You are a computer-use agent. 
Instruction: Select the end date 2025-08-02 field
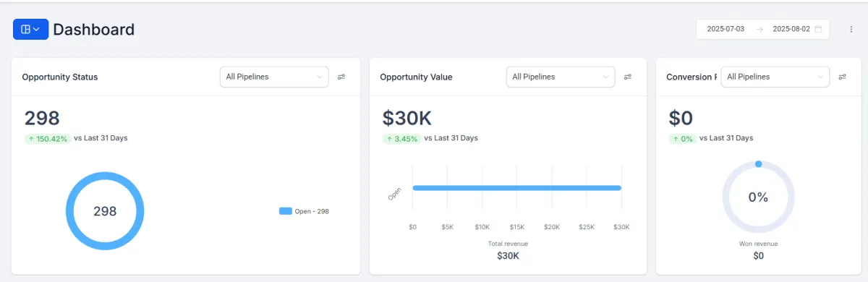click(791, 29)
